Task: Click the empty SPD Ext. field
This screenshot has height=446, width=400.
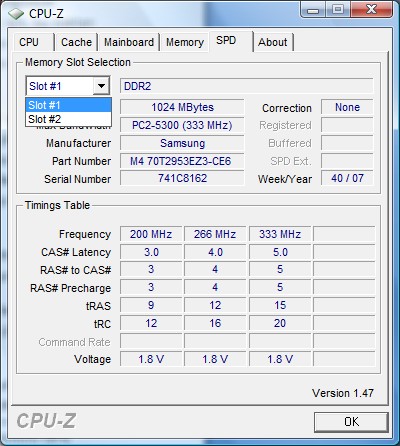Action: pos(347,161)
